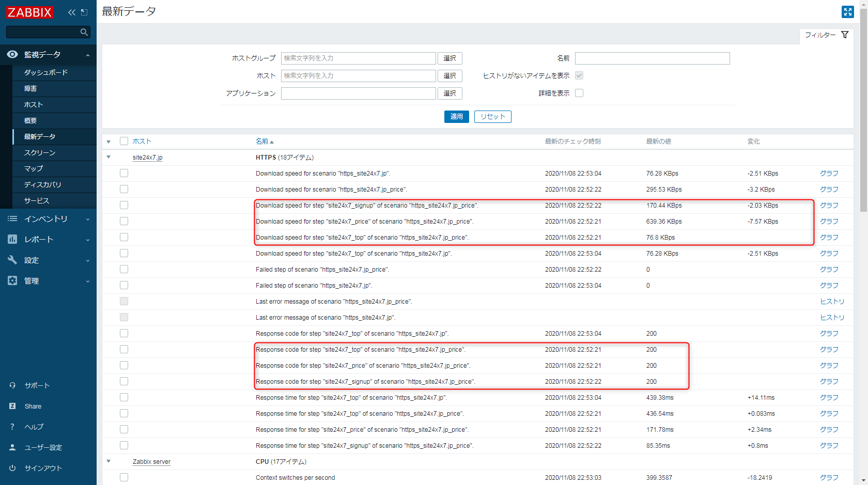
Task: Enable 詳細を表示 checkbox
Action: (579, 93)
